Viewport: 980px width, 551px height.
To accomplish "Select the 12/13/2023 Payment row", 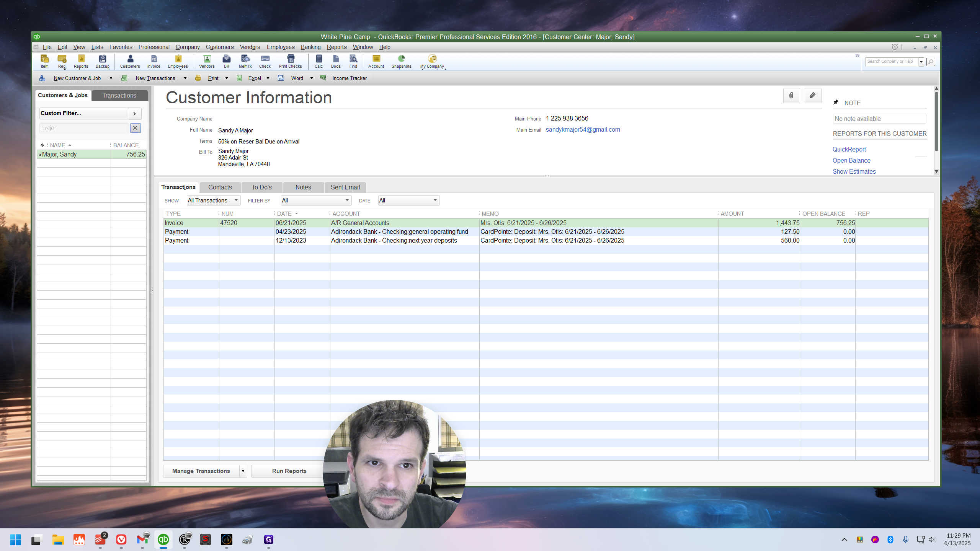I will pyautogui.click(x=546, y=240).
